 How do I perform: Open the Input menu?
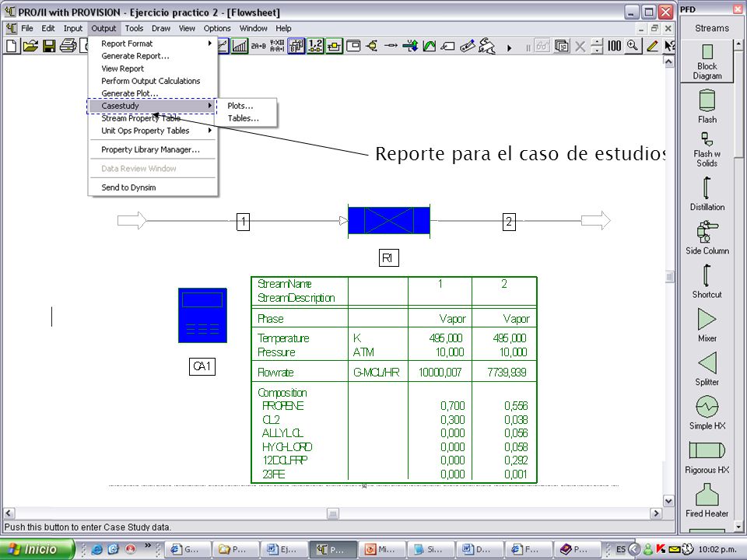pyautogui.click(x=73, y=28)
